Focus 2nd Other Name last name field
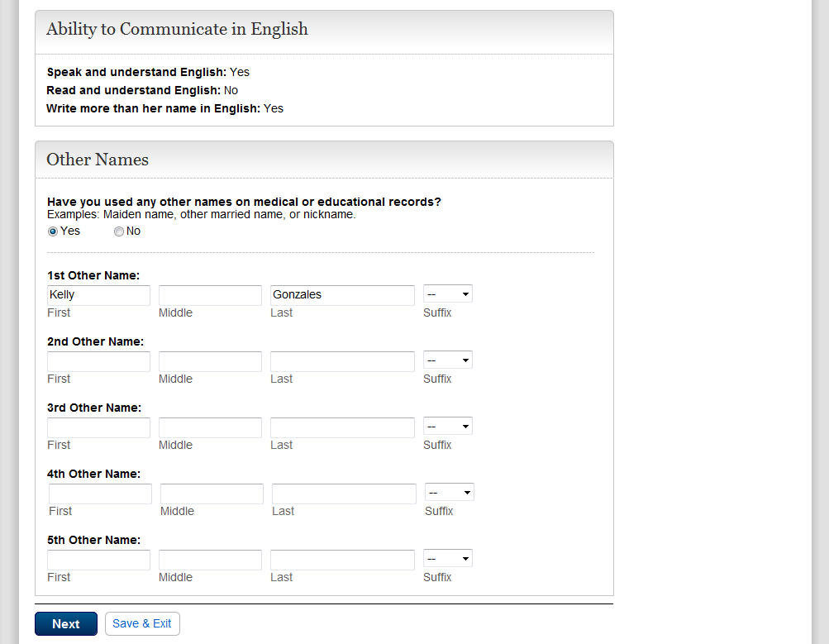 point(342,361)
